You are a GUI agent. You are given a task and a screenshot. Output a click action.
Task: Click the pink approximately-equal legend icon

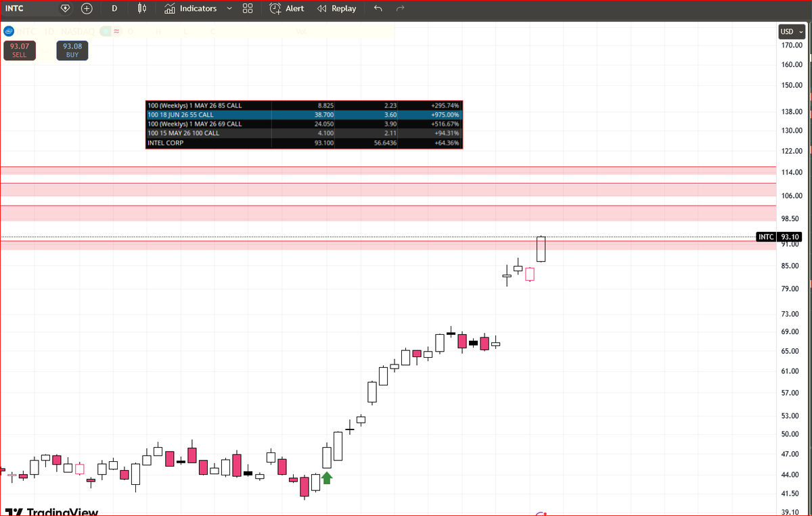click(116, 31)
